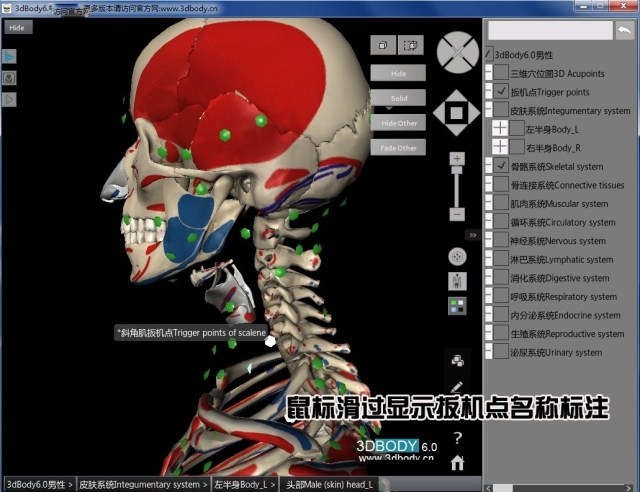Viewport: 640px width, 492px height.
Task: Toggle 三维穴位图3D Acupoints checkbox
Action: 501,73
